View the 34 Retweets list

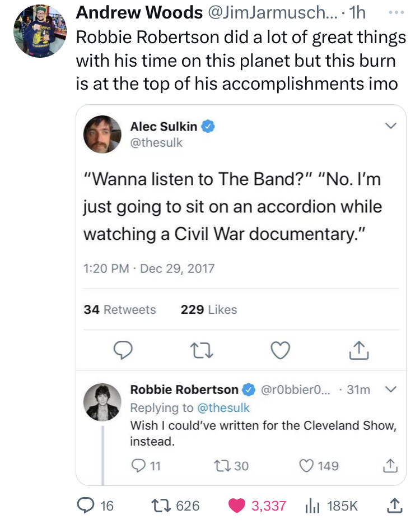point(119,309)
